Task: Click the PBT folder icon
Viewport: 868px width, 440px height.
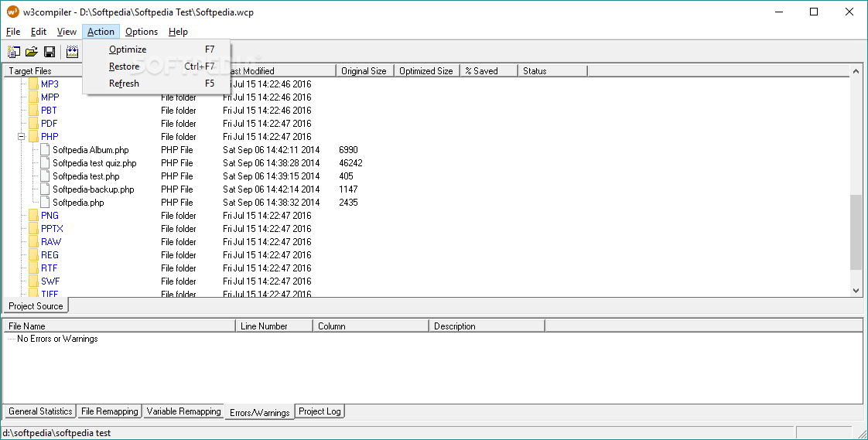Action: (x=32, y=110)
